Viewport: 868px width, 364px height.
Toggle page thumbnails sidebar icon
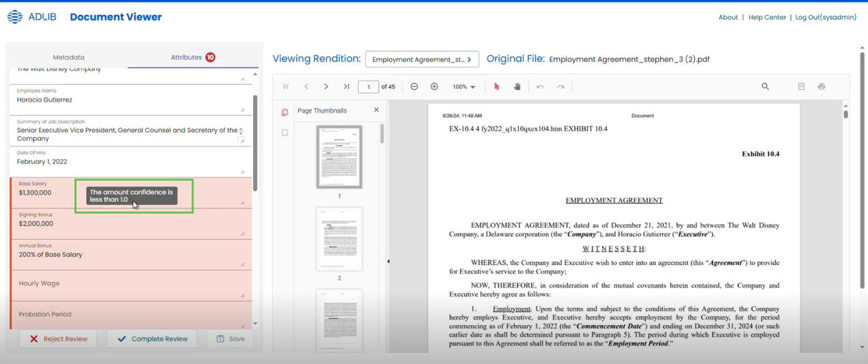pos(285,113)
